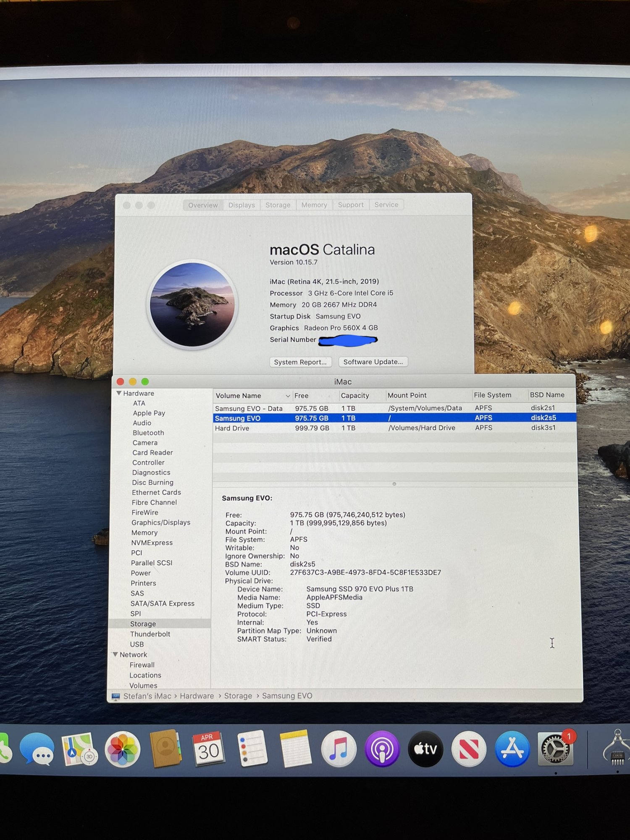
Task: Collapse the Network section triangle
Action: [x=115, y=654]
